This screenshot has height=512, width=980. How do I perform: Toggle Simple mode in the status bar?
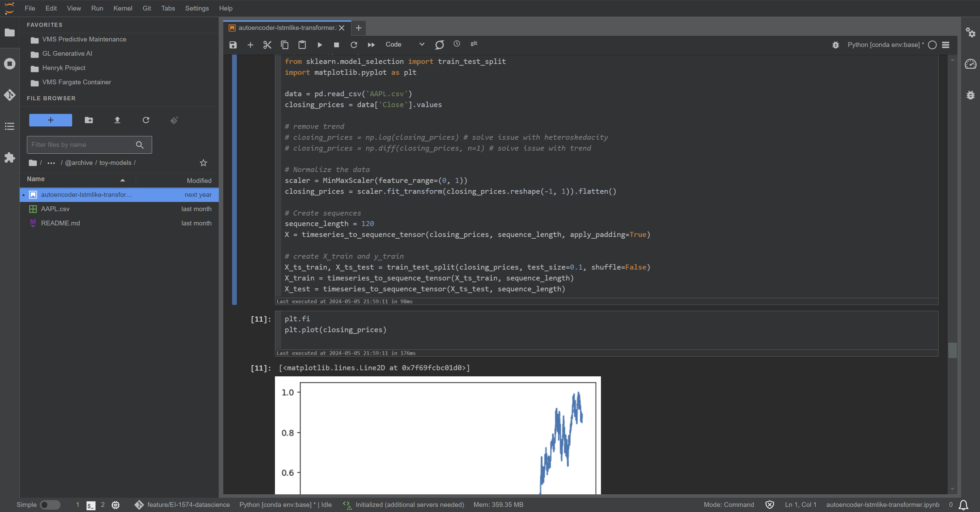pos(51,505)
